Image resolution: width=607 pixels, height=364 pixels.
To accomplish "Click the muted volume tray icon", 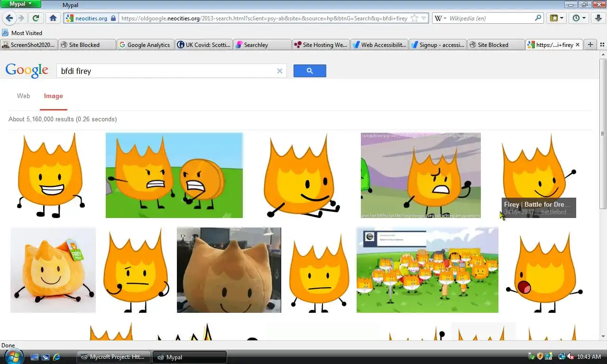I will [x=570, y=357].
